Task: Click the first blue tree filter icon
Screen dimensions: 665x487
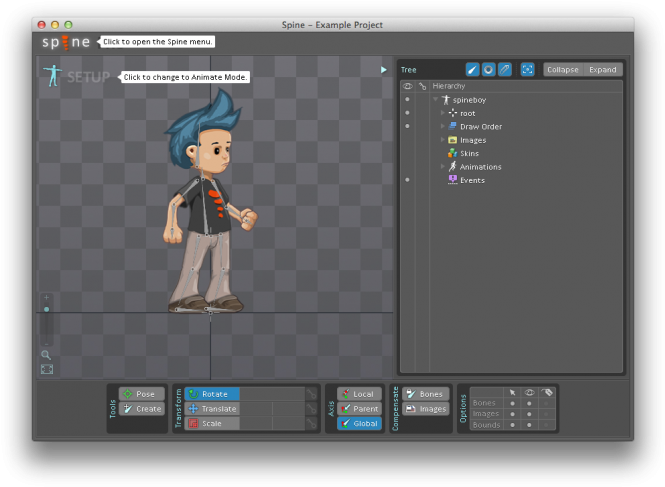Action: [473, 70]
